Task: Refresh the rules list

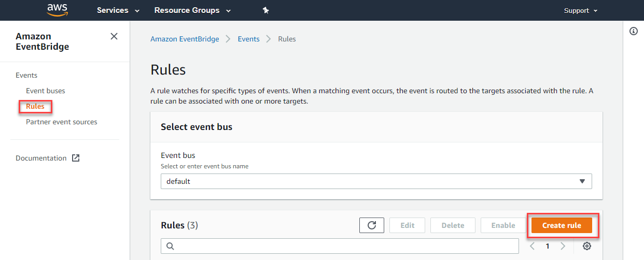Action: coord(372,225)
